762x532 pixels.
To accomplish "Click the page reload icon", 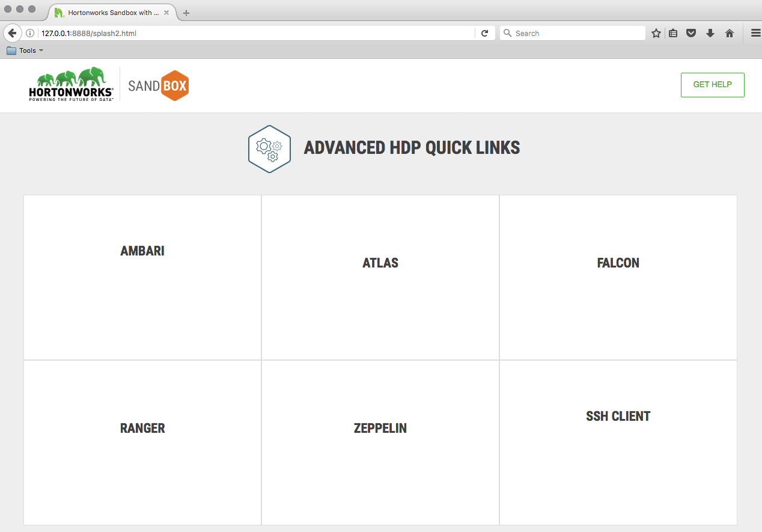I will pyautogui.click(x=485, y=33).
